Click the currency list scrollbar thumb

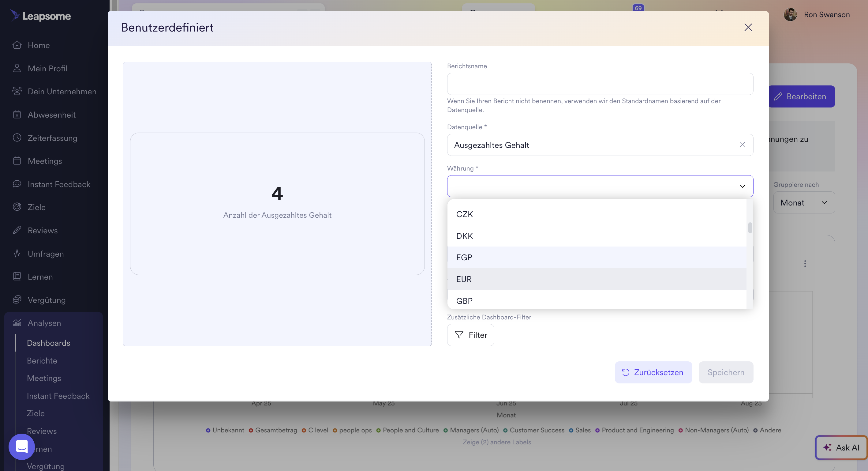(x=750, y=228)
